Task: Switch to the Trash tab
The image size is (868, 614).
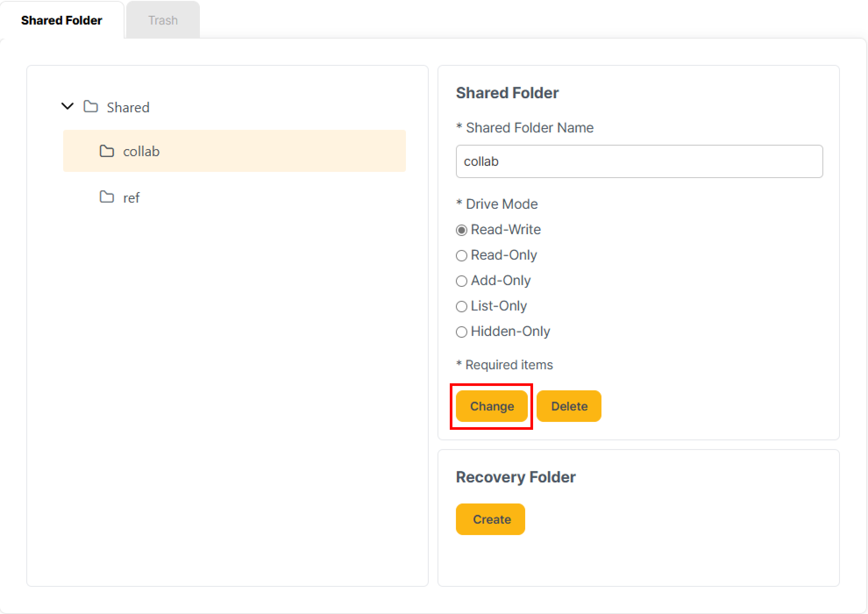Action: tap(163, 20)
